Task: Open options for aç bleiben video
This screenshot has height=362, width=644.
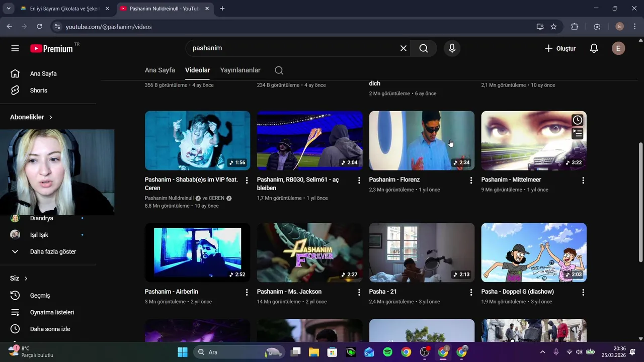Action: point(359,180)
